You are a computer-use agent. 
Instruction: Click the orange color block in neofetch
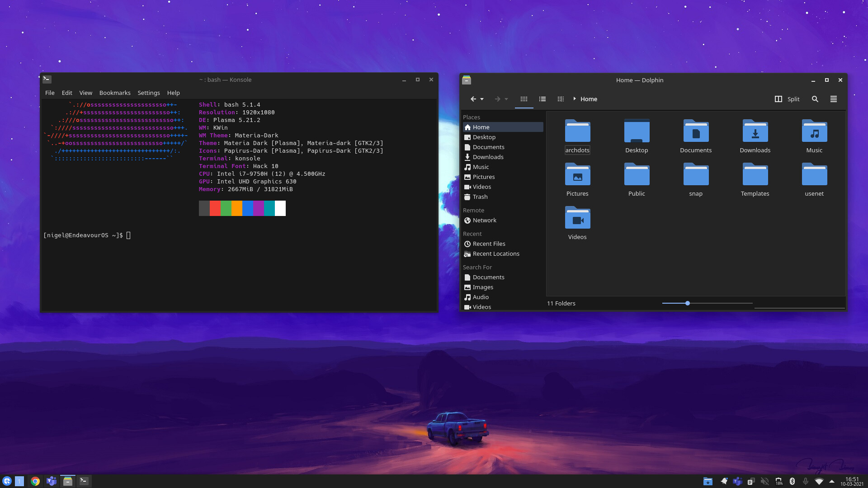click(237, 208)
